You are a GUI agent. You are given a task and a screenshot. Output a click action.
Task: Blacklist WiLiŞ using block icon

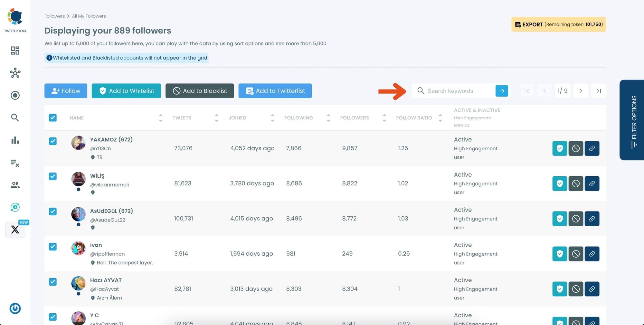[576, 183]
